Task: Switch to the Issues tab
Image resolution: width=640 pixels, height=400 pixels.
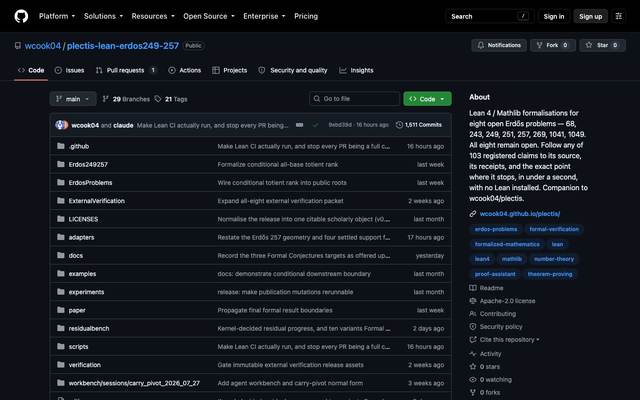Action: coord(69,70)
